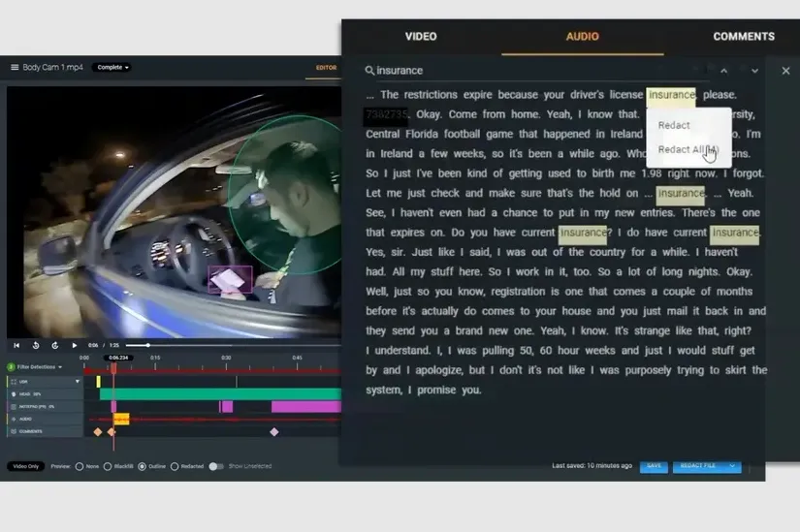This screenshot has height=532, width=800.
Task: Click the search magnifier icon in the transcript
Action: point(369,71)
